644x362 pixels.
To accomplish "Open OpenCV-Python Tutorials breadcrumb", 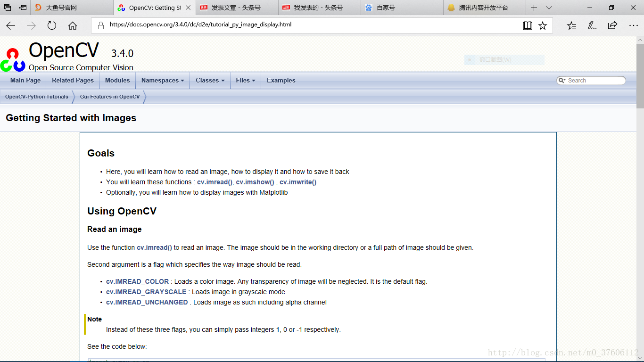I will click(x=37, y=97).
